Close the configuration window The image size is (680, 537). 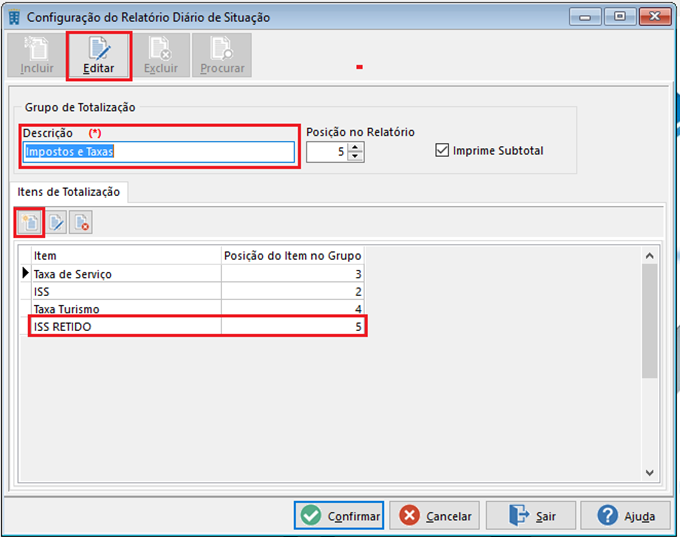point(655,17)
